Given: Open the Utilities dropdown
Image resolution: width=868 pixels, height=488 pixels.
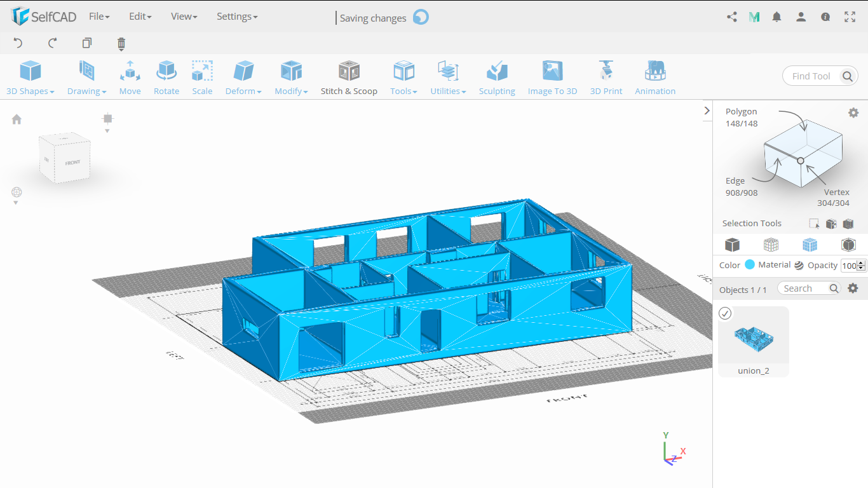Looking at the screenshot, I should point(448,78).
